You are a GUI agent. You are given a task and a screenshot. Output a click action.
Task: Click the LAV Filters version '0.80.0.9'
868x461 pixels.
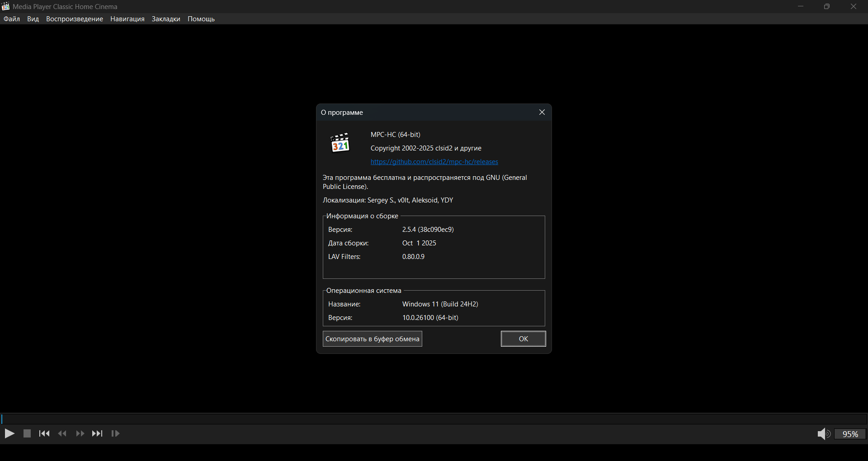(x=413, y=257)
